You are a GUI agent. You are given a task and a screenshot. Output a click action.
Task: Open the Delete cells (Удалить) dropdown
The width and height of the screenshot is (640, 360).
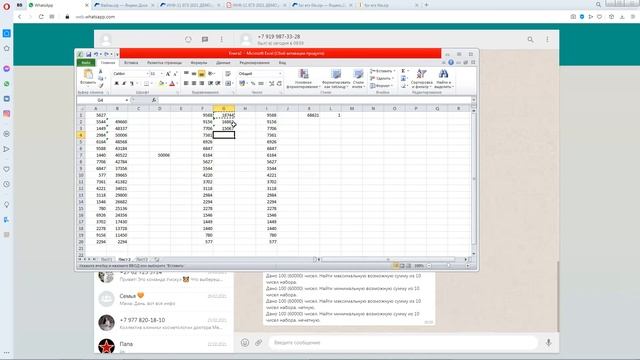[382, 78]
